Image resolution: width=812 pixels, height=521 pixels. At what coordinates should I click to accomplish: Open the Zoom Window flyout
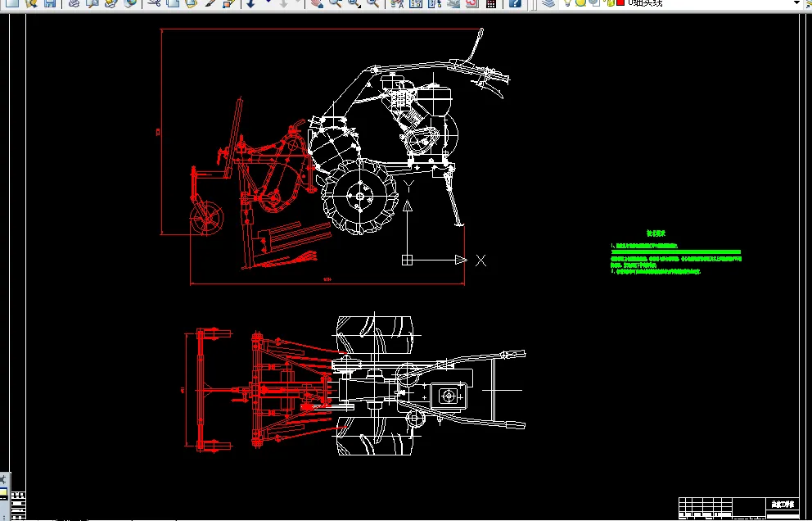pos(354,3)
